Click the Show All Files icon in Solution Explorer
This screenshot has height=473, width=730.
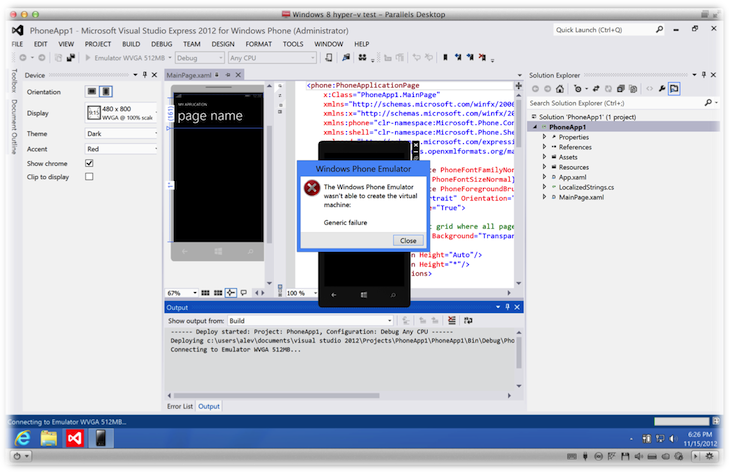633,88
